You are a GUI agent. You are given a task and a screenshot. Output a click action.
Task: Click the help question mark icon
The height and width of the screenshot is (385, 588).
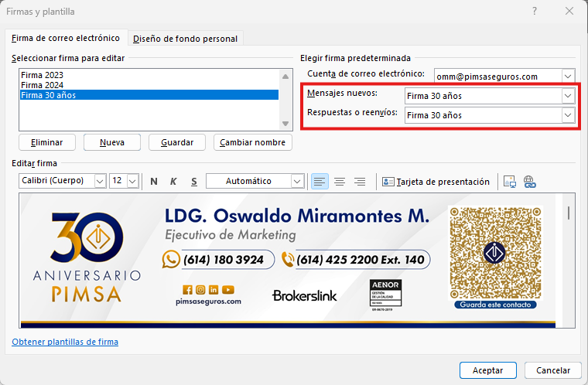point(535,12)
